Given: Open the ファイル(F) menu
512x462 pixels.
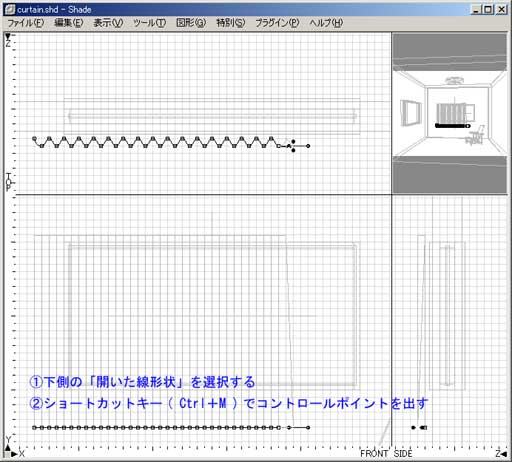Looking at the screenshot, I should [x=26, y=23].
